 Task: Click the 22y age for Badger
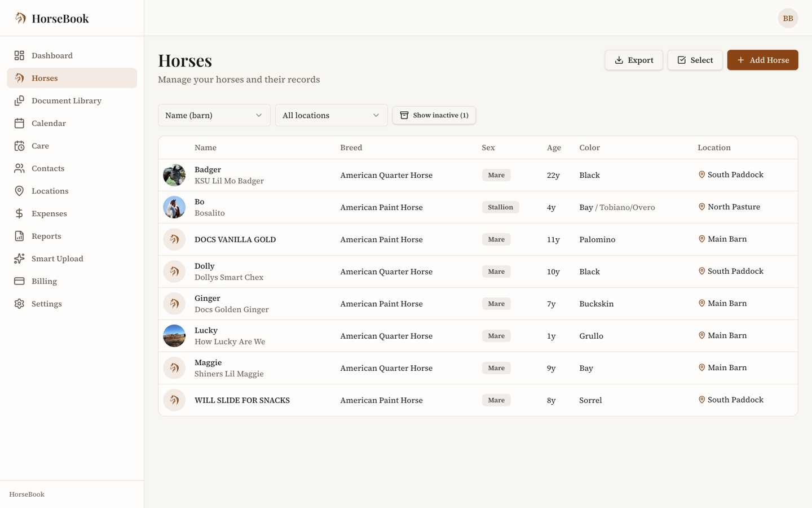coord(553,175)
